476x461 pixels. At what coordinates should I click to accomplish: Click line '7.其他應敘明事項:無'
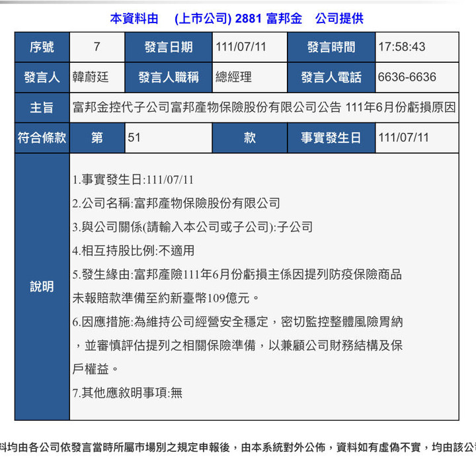(x=128, y=393)
